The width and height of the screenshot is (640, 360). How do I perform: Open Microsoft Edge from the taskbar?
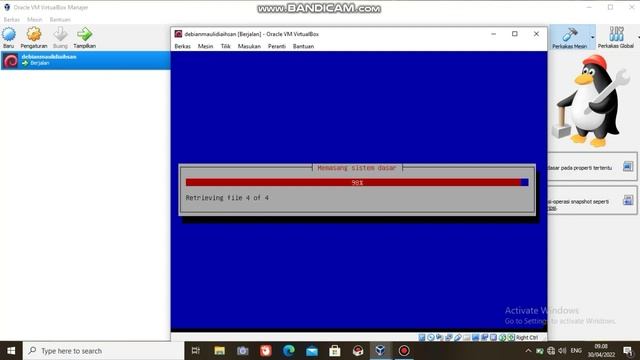pyautogui.click(x=289, y=351)
